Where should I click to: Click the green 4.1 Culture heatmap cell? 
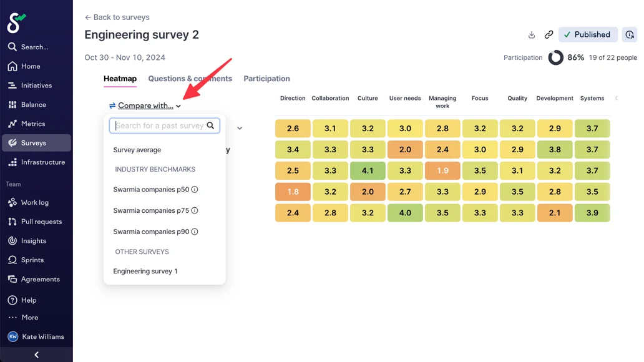[x=368, y=170]
